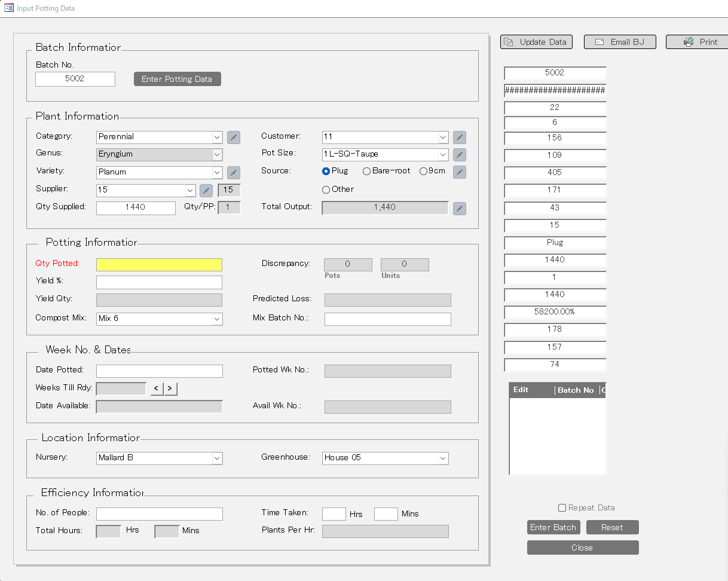The width and height of the screenshot is (728, 581).
Task: Click the Edit column header in list
Action: (521, 390)
